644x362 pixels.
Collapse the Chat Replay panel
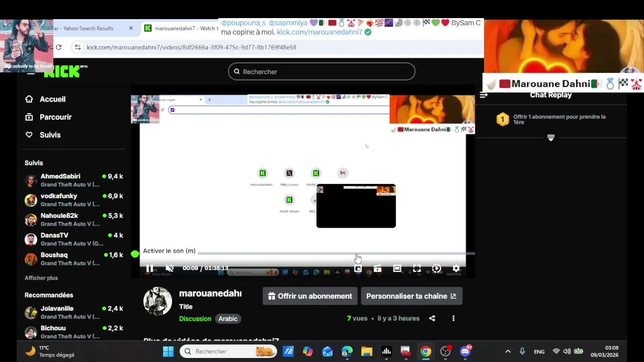[484, 95]
